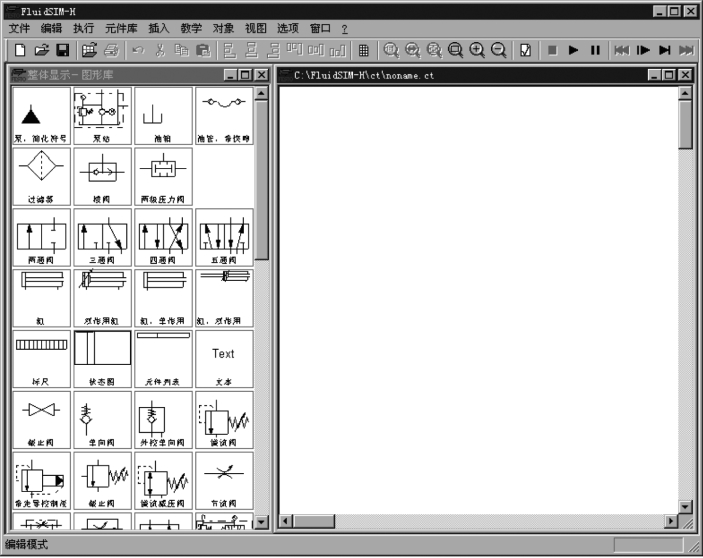Open the 文件 menu

[19, 29]
